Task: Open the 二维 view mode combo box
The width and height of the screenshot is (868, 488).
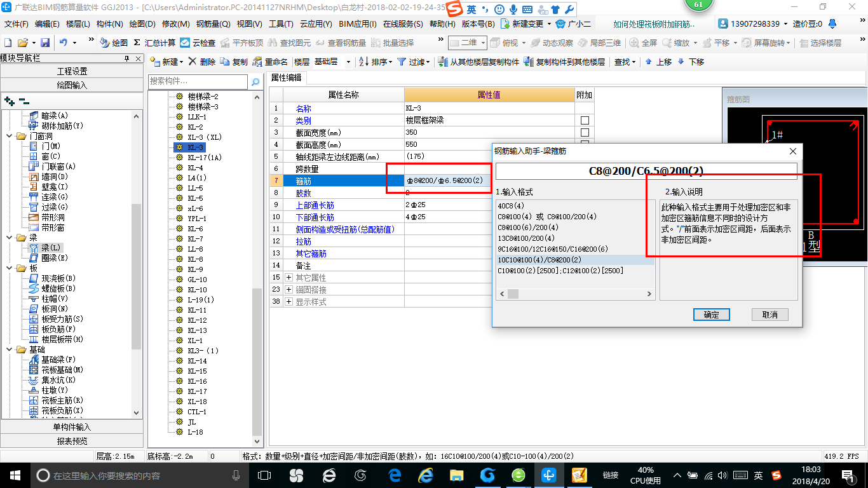Action: pos(468,43)
